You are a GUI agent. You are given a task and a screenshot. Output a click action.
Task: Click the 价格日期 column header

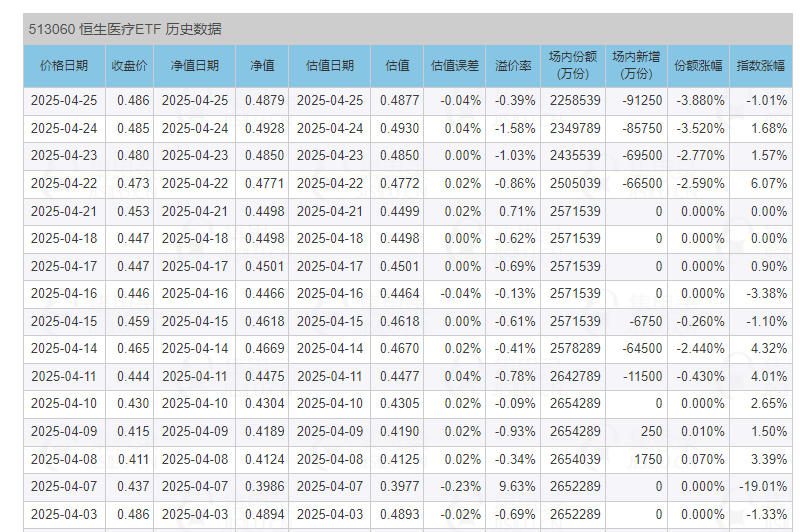point(63,66)
